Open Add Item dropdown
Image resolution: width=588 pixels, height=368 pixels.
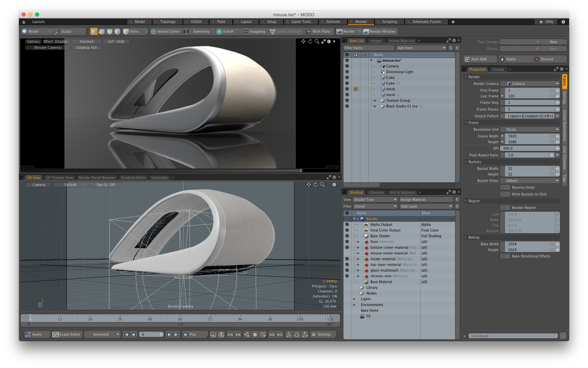coord(421,48)
